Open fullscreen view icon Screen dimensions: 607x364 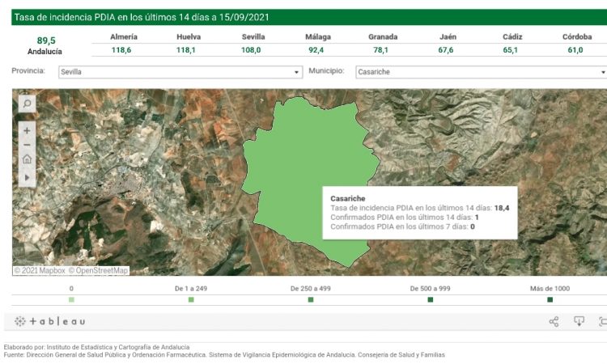point(603,322)
